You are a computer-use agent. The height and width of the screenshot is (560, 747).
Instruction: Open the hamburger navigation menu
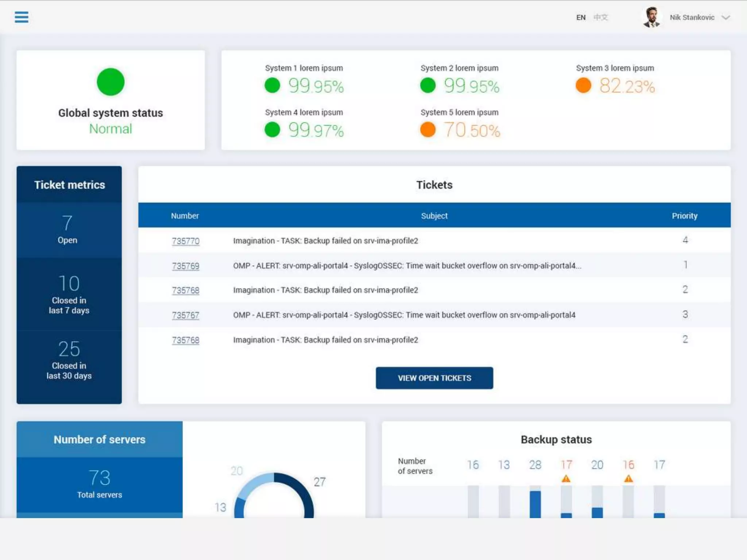point(22,17)
